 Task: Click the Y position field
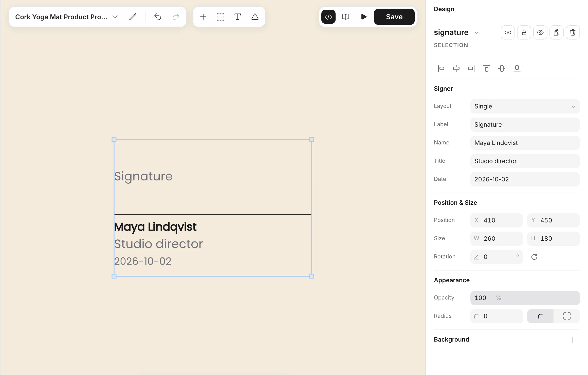(554, 220)
